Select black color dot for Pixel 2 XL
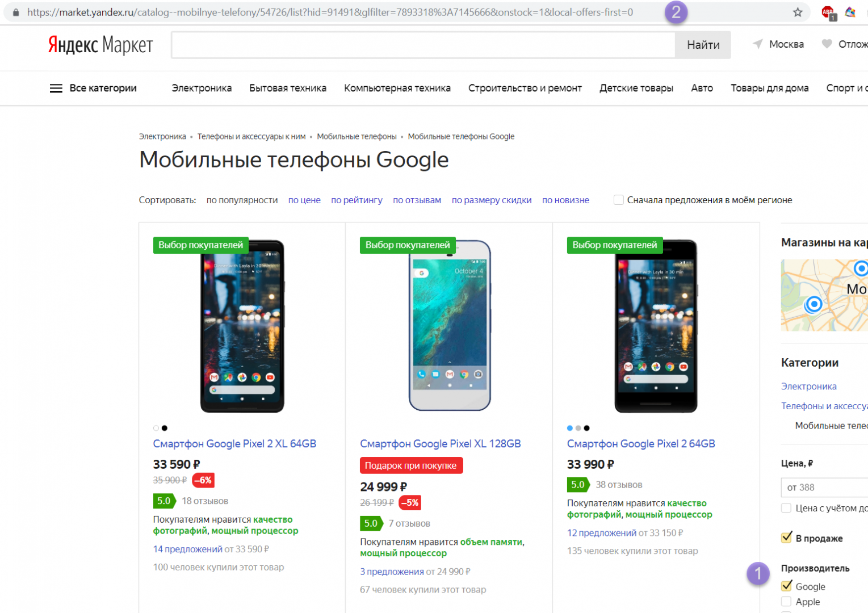Viewport: 868px width, 613px height. (x=165, y=428)
